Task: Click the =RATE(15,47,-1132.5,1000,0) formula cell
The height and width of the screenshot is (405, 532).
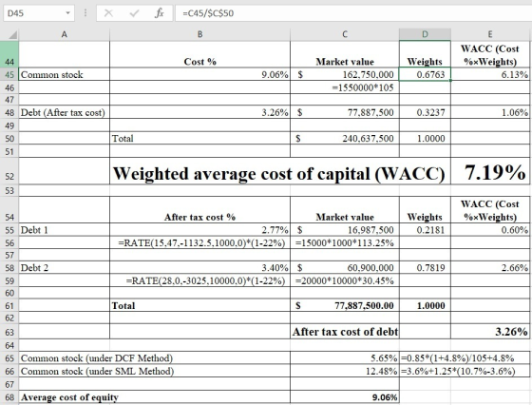Action: [200, 242]
